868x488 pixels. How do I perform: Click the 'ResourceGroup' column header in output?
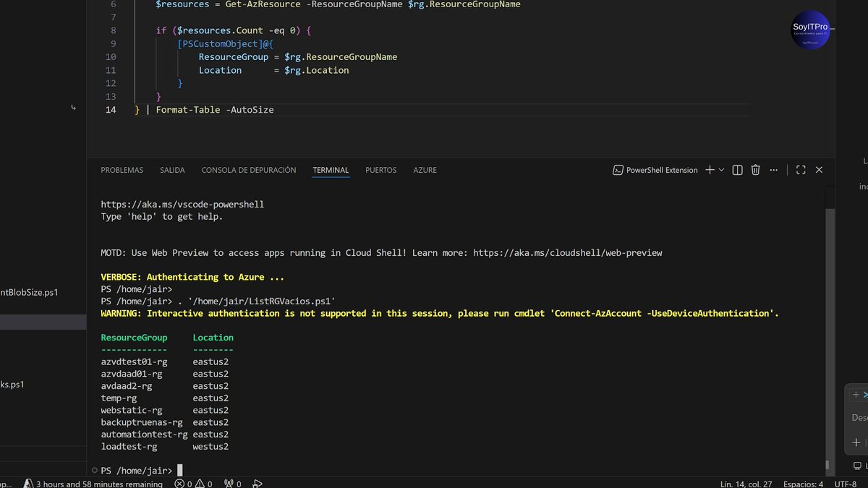point(134,338)
